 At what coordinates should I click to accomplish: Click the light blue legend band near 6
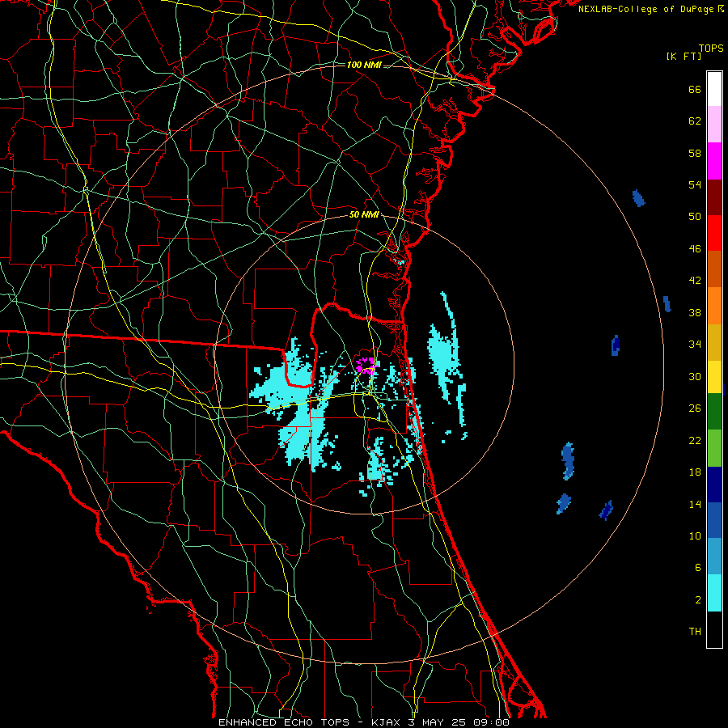click(714, 557)
